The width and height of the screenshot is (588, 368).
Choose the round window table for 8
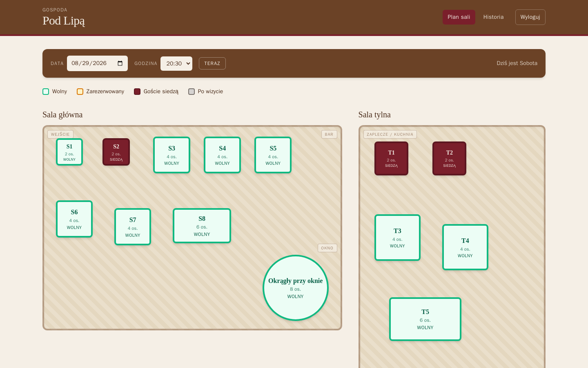tap(296, 288)
